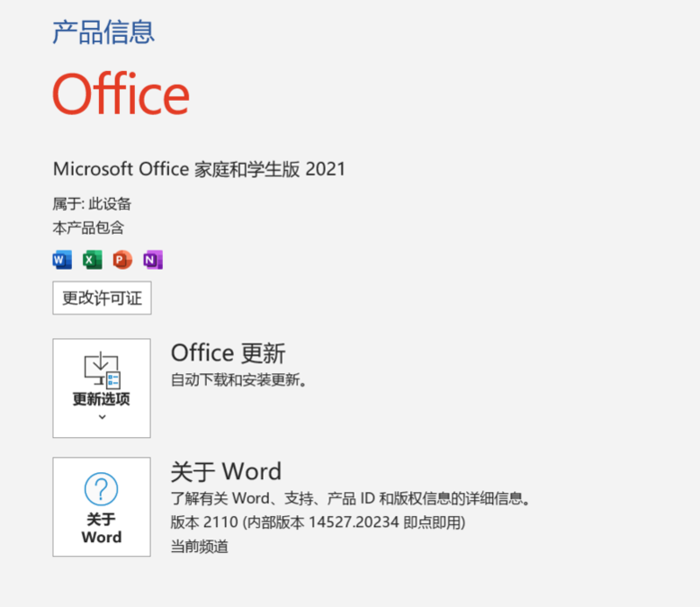Click the 当前频道 text

pyautogui.click(x=199, y=547)
